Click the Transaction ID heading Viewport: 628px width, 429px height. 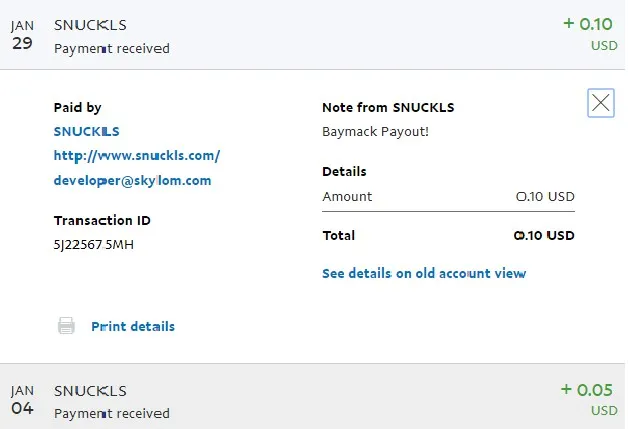[102, 220]
